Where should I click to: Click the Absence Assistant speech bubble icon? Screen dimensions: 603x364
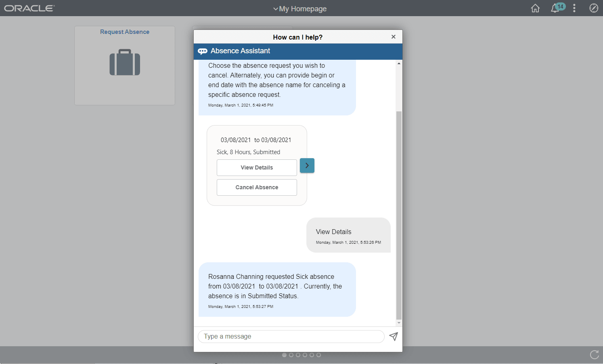point(203,51)
